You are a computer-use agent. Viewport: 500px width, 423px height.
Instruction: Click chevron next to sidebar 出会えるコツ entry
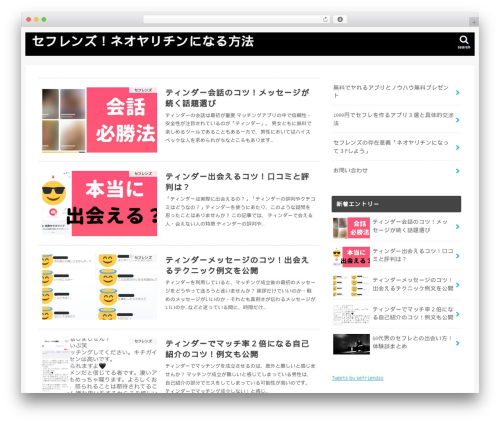458,256
